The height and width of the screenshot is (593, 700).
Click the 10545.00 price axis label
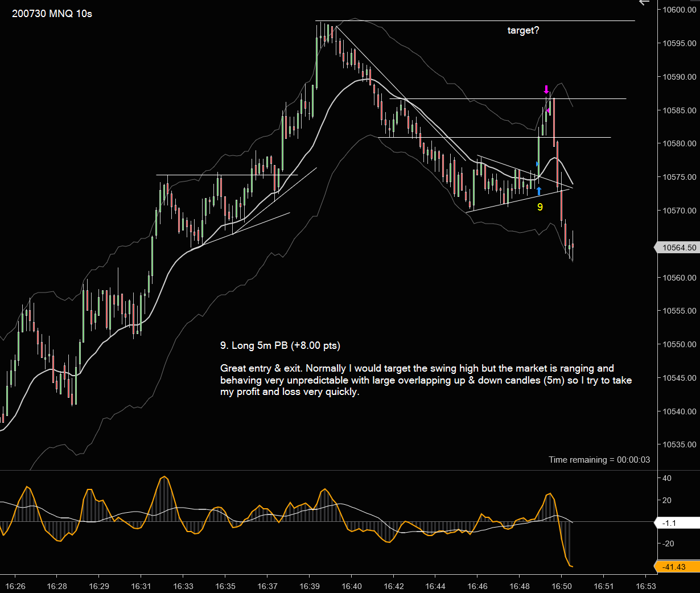679,378
